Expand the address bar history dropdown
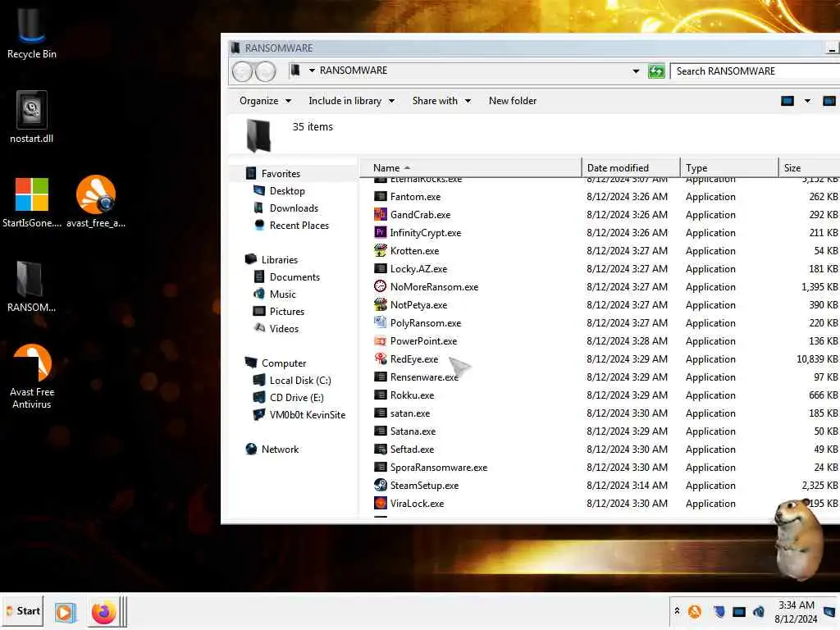The width and height of the screenshot is (840, 630). click(x=636, y=71)
